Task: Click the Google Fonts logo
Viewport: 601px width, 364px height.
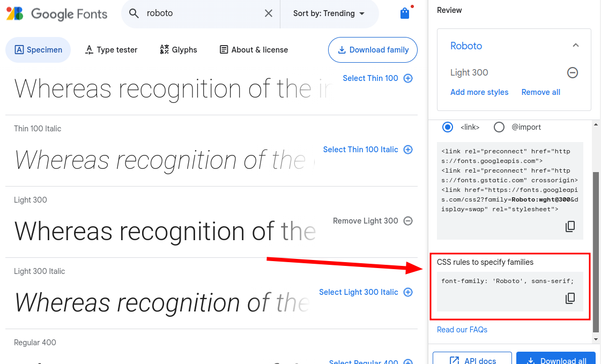Action: pos(57,13)
